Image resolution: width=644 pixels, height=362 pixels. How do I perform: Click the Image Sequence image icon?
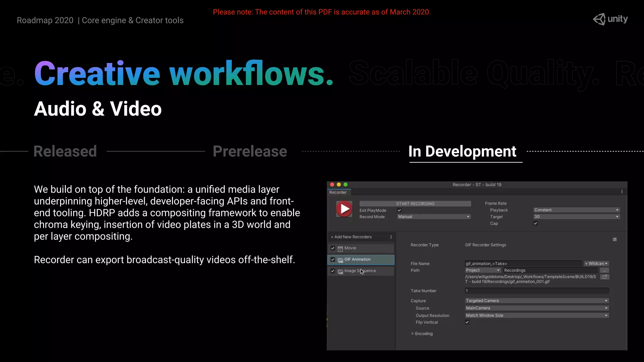click(340, 271)
